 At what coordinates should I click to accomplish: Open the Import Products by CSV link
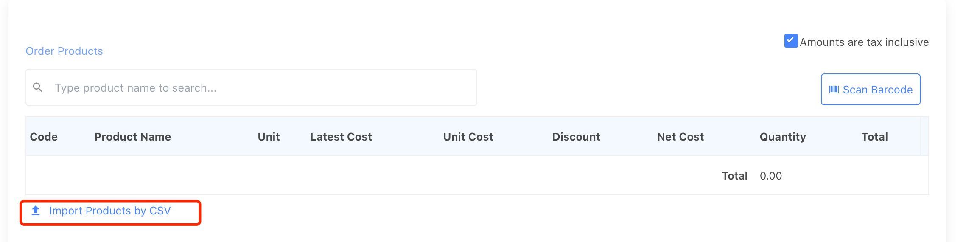pos(110,211)
